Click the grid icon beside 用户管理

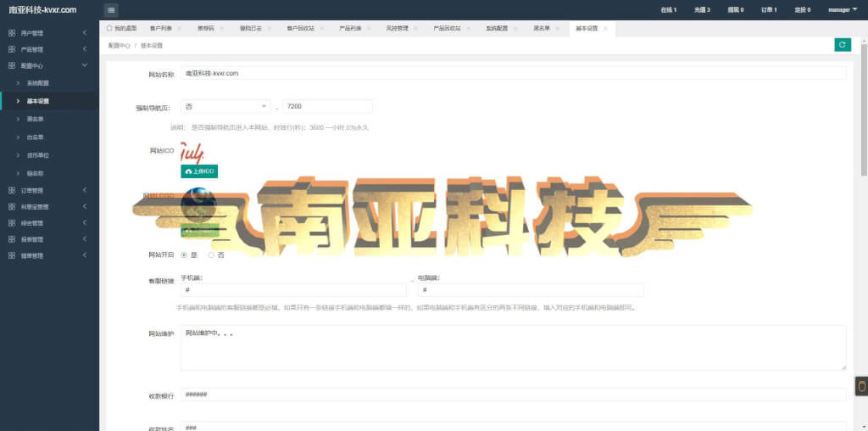12,33
